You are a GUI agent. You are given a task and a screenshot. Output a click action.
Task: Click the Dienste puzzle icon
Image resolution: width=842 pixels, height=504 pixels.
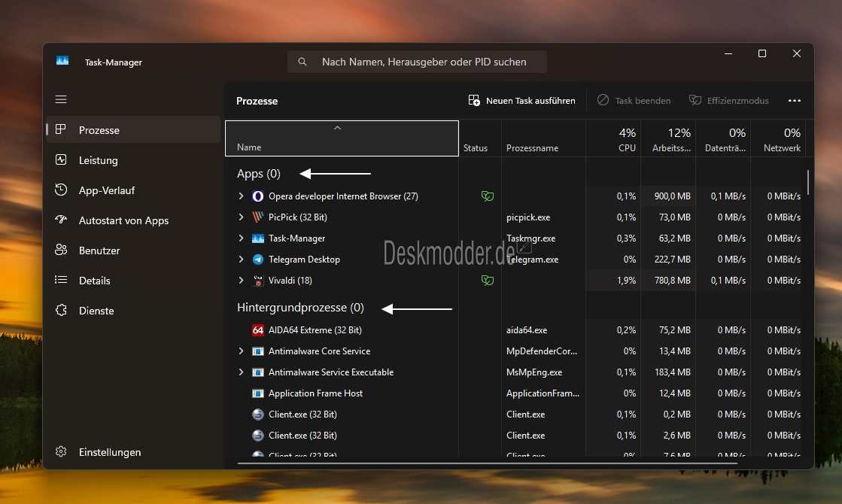pyautogui.click(x=61, y=310)
